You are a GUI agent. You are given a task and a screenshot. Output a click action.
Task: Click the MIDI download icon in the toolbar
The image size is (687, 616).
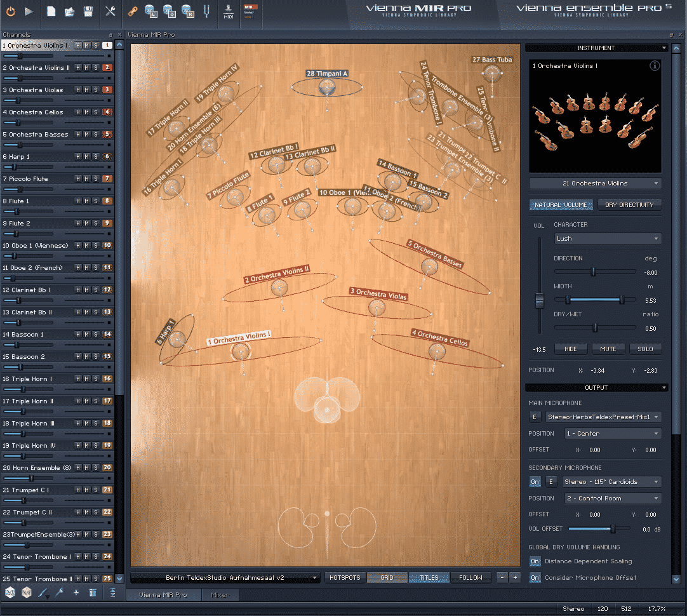[x=229, y=12]
